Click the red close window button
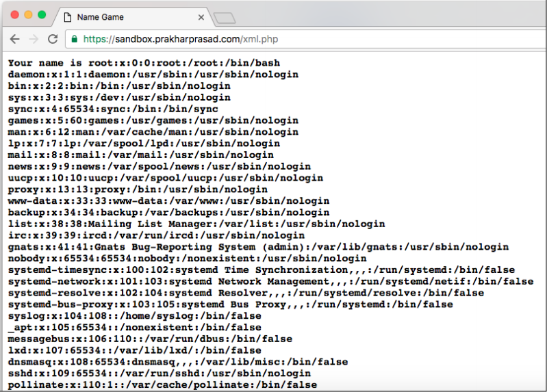This screenshot has height=392, width=547. point(14,14)
